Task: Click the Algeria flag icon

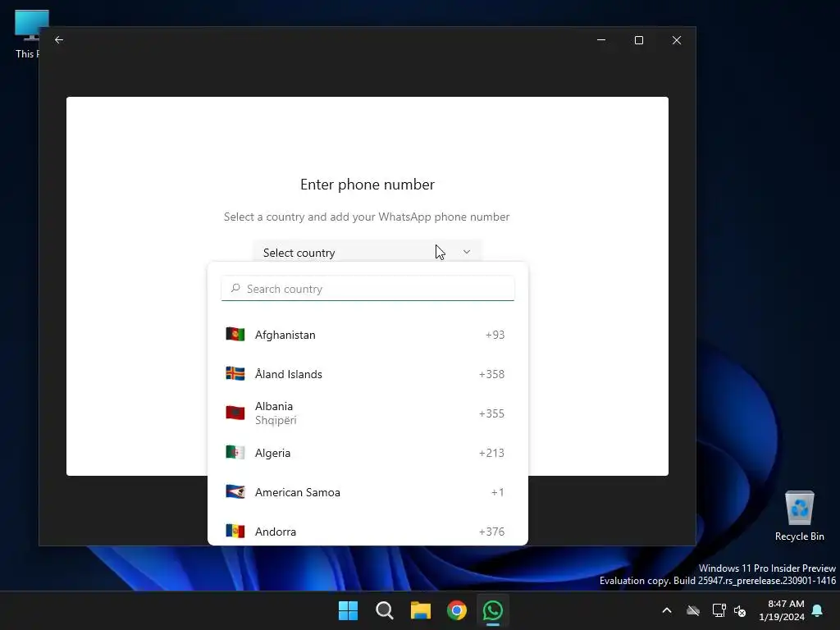Action: point(235,452)
